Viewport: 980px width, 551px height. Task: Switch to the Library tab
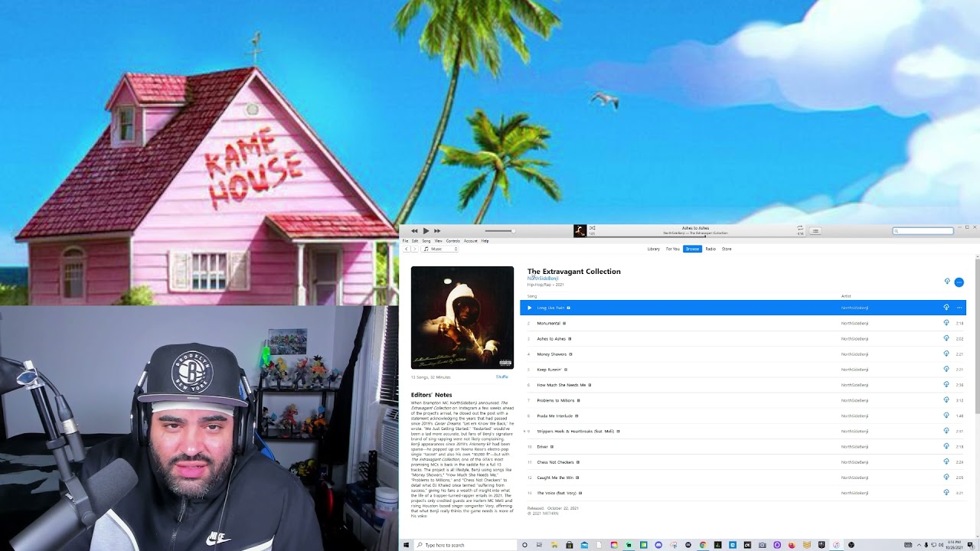(x=654, y=249)
